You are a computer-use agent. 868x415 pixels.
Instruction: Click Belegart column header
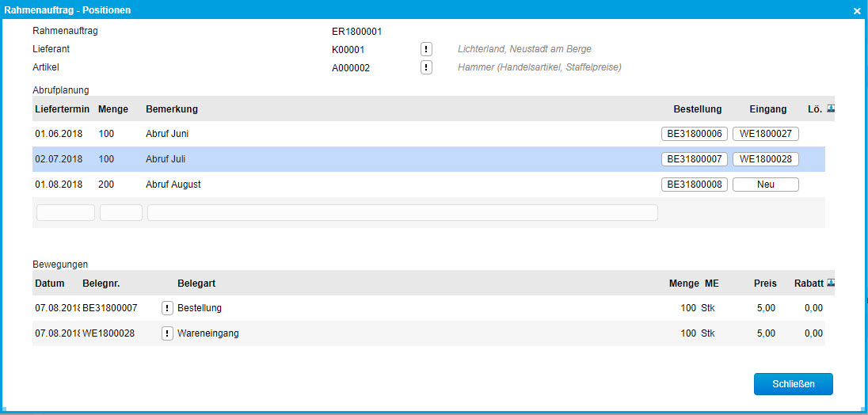click(196, 284)
